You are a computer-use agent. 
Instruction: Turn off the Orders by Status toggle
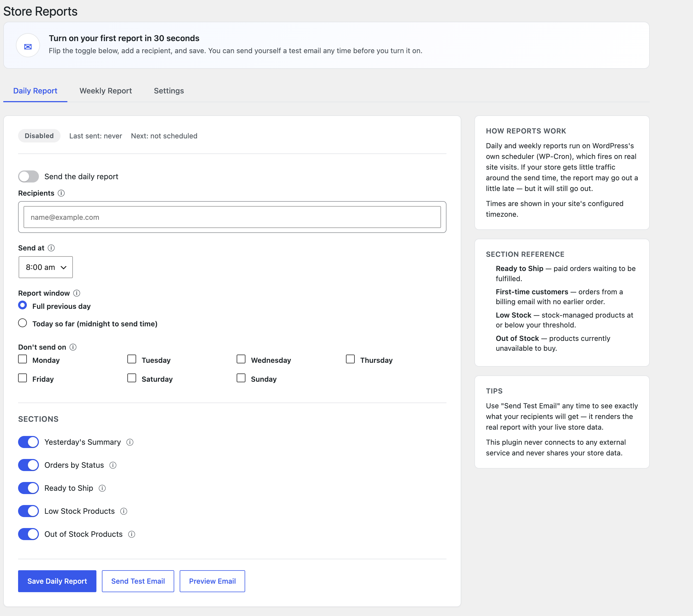click(28, 465)
